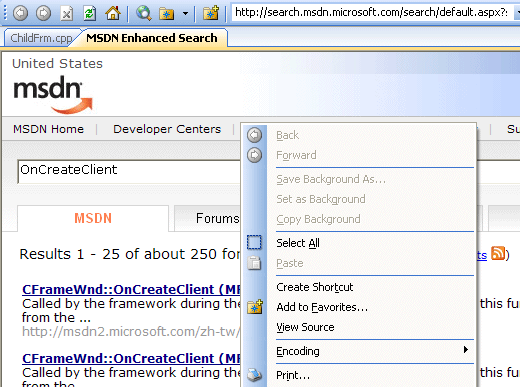Choose Print... from context menu
Viewport: 520px width, 387px height.
pyautogui.click(x=360, y=375)
